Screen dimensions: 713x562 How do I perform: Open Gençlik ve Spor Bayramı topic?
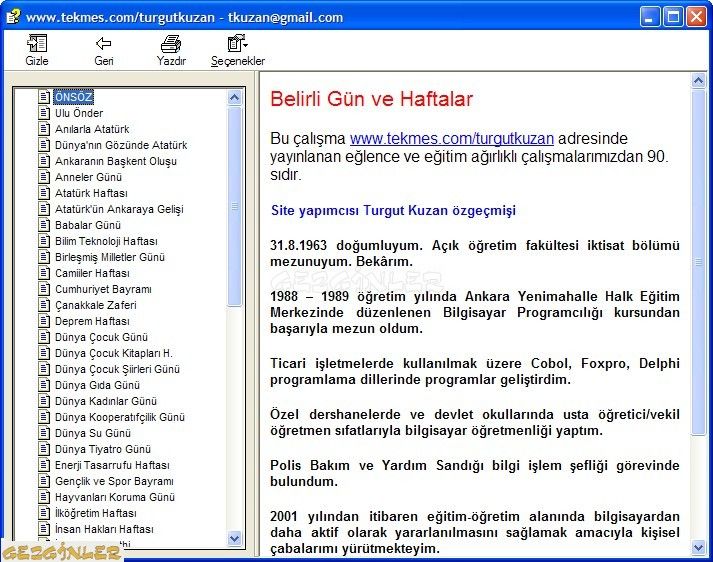pyautogui.click(x=114, y=481)
